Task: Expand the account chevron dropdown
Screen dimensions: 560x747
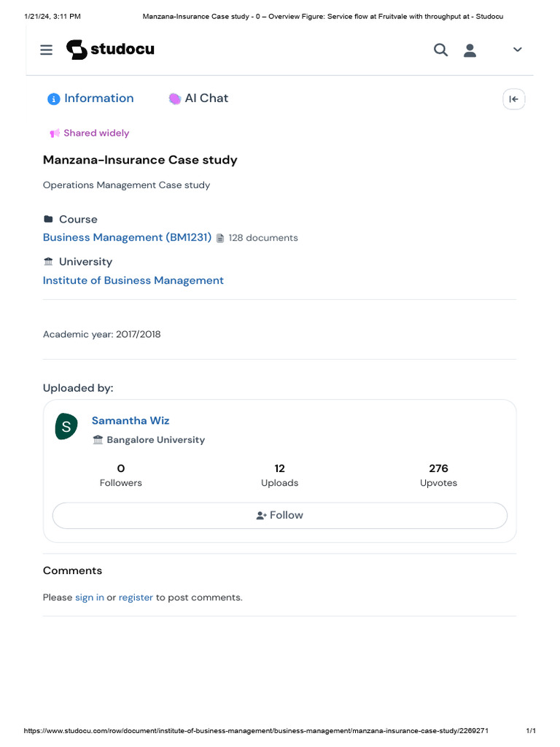Action: point(518,50)
